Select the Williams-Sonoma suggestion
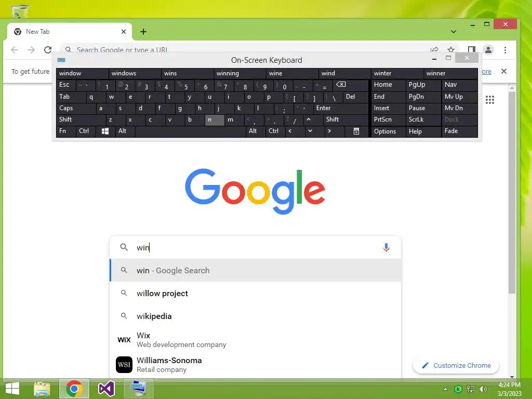The height and width of the screenshot is (399, 532). click(256, 365)
